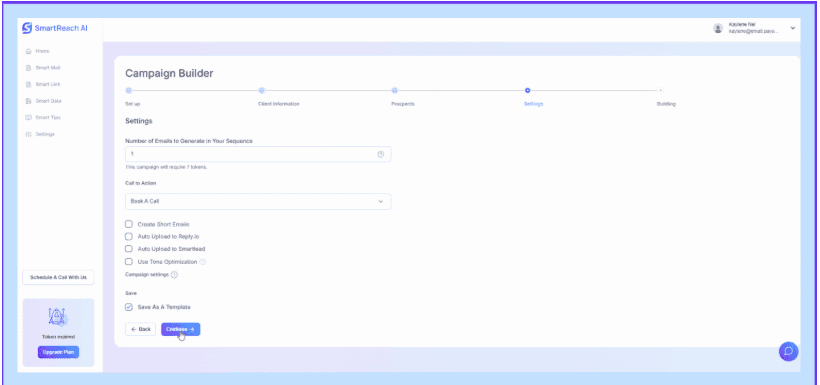The image size is (820, 385).
Task: Click the Set up step label
Action: [133, 104]
